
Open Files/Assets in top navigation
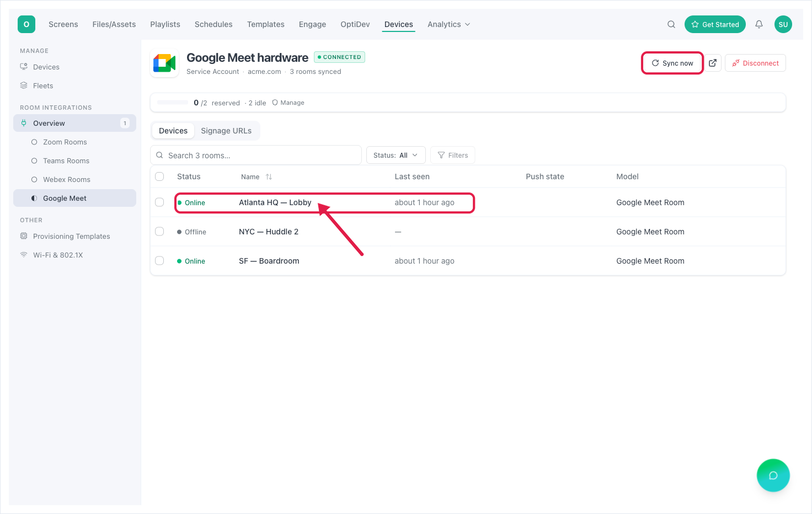pos(114,24)
